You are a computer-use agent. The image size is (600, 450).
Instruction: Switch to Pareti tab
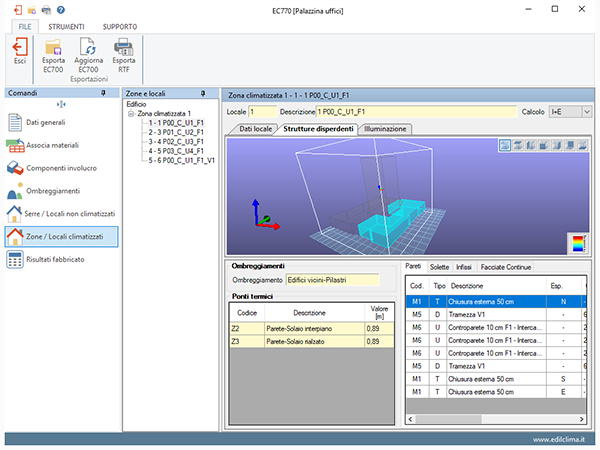tap(413, 266)
